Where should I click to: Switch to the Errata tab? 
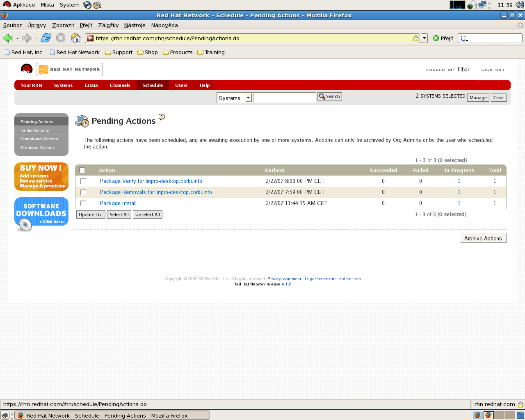91,85
